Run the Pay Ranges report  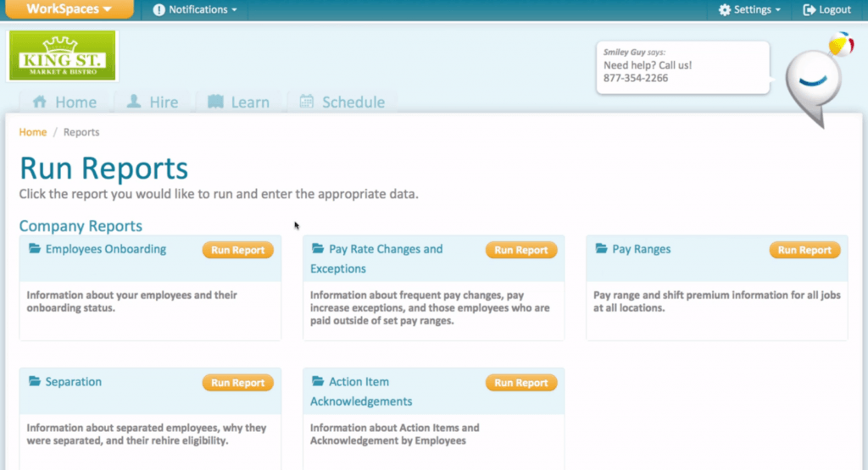(804, 250)
